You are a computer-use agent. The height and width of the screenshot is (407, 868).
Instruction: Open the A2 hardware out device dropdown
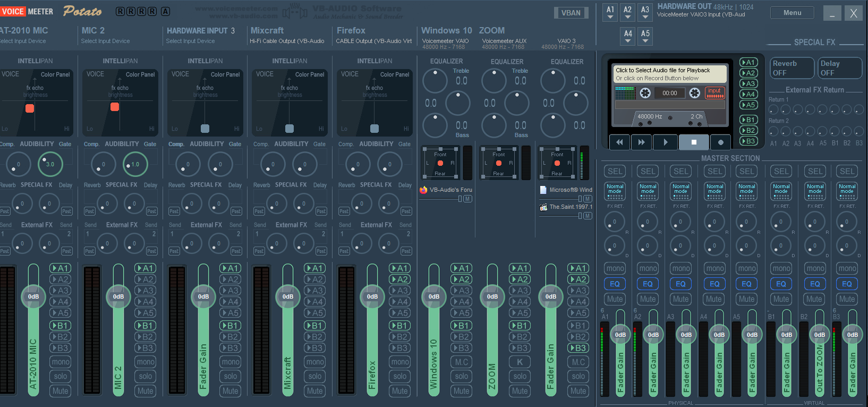pyautogui.click(x=627, y=12)
